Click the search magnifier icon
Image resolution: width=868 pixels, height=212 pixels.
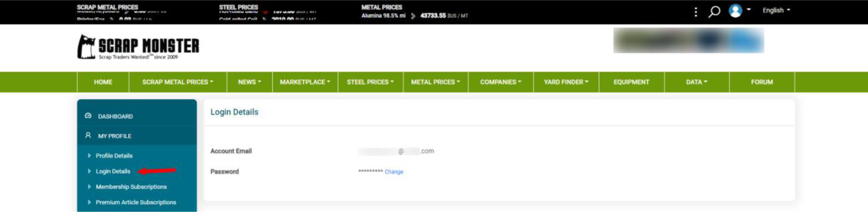click(714, 12)
